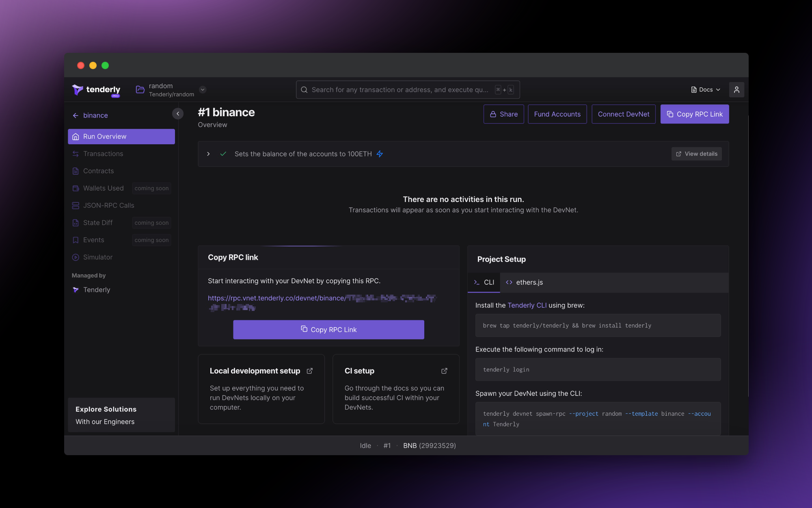Viewport: 812px width, 508px height.
Task: Click the lightning bolt next to the balance message
Action: point(380,154)
